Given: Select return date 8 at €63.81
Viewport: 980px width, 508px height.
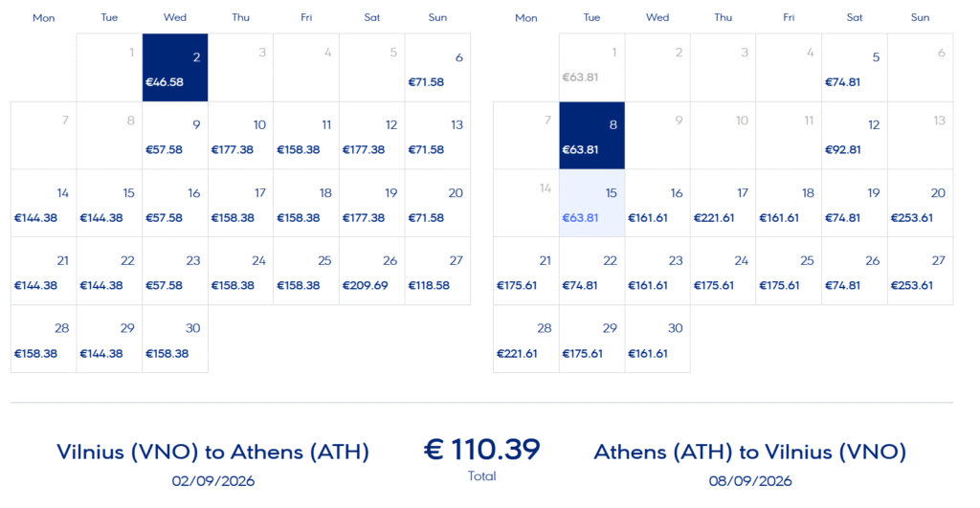Looking at the screenshot, I should tap(592, 136).
